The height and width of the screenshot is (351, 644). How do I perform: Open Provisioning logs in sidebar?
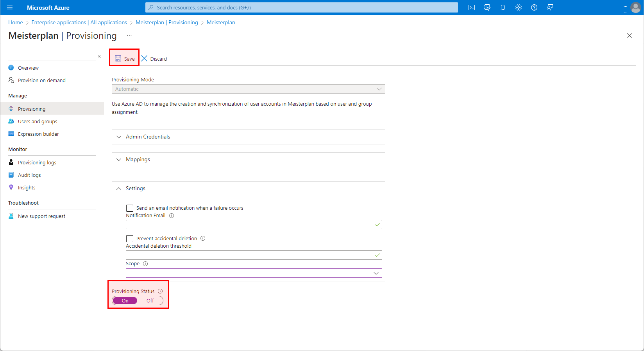click(x=37, y=163)
